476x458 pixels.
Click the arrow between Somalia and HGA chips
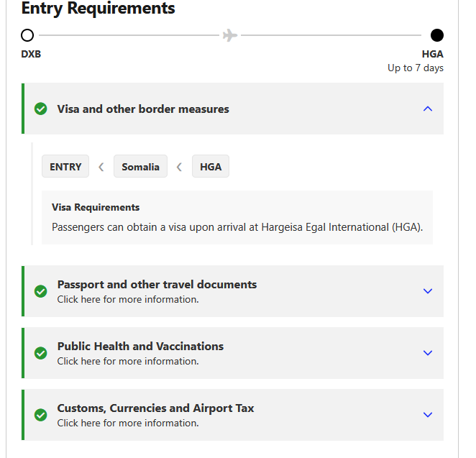pyautogui.click(x=179, y=167)
